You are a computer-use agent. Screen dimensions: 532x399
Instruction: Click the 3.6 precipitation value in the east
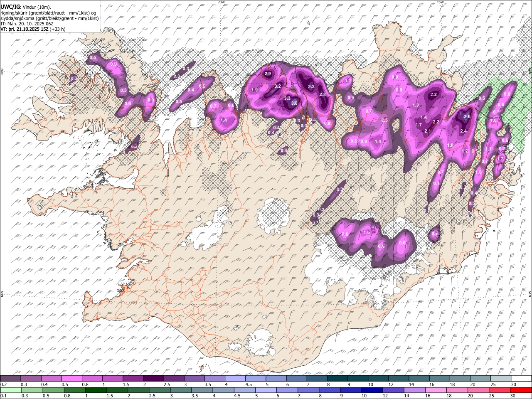(x=467, y=117)
